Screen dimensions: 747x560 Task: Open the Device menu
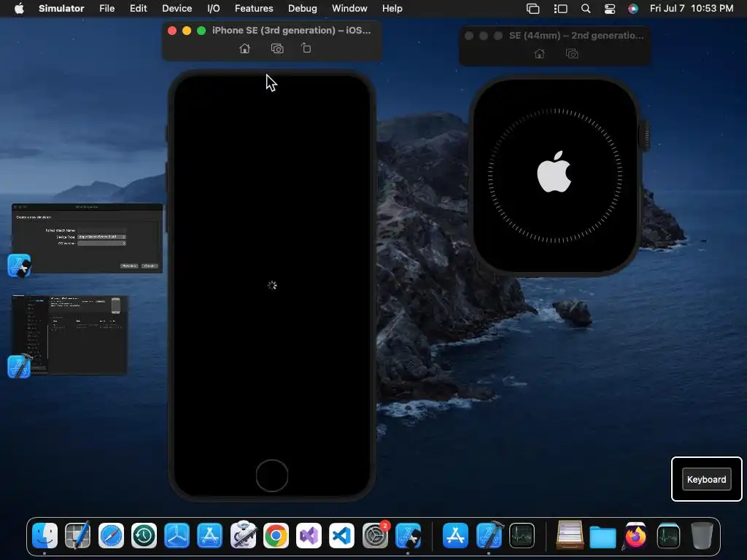[x=177, y=9]
